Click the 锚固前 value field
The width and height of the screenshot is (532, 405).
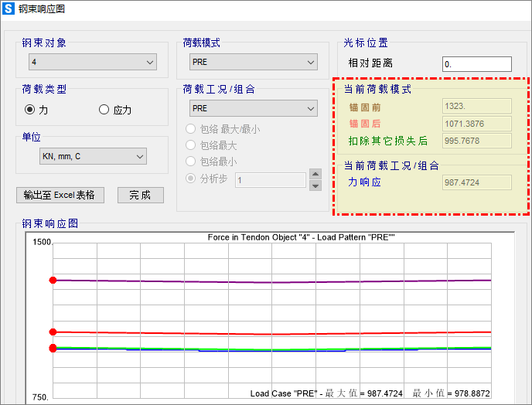point(476,106)
